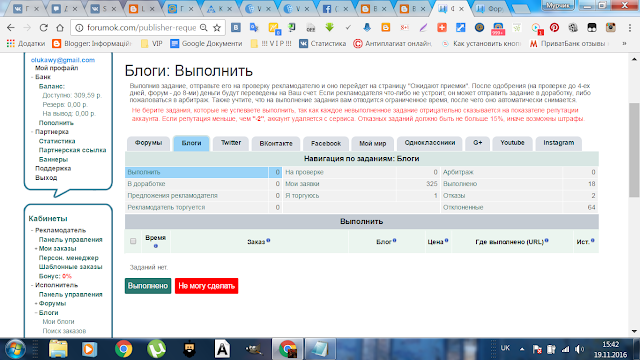
Task: Click Google+ extension icon
Action: tap(404, 28)
